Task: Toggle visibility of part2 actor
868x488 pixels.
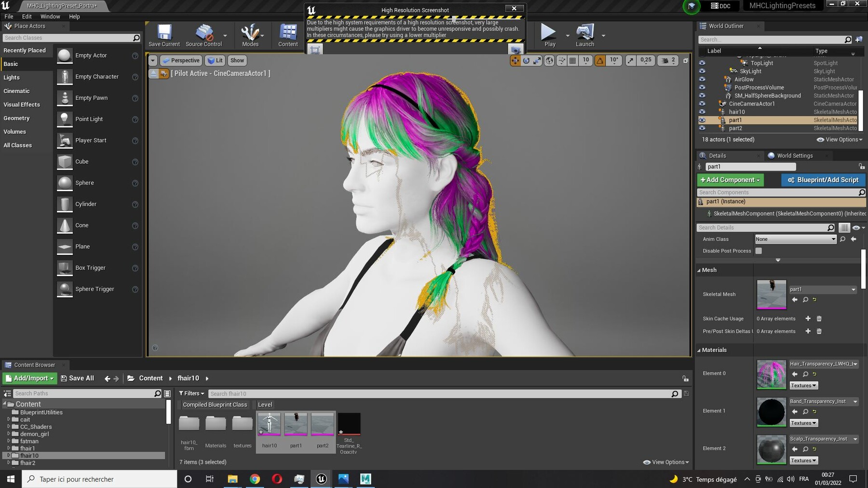Action: [702, 128]
